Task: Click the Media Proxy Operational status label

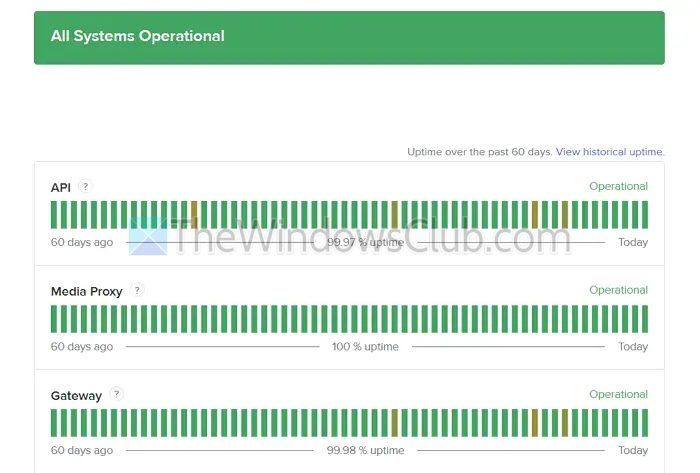Action: pyautogui.click(x=618, y=290)
